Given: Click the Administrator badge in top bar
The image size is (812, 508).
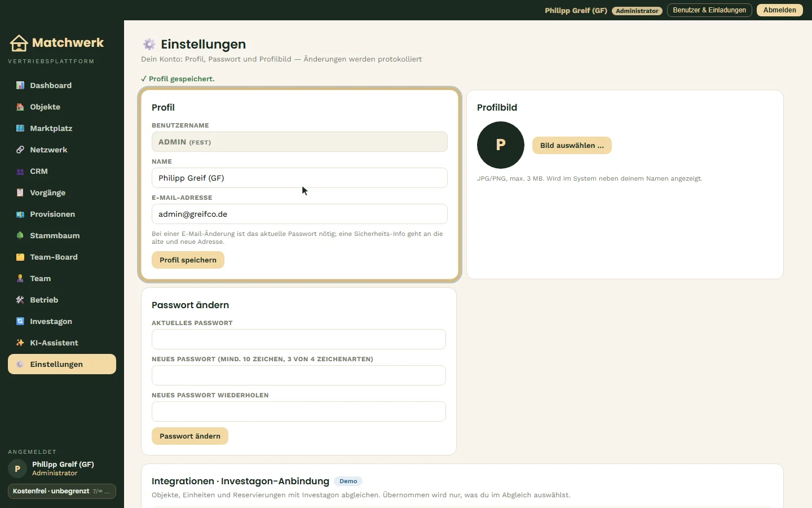Looking at the screenshot, I should point(637,11).
